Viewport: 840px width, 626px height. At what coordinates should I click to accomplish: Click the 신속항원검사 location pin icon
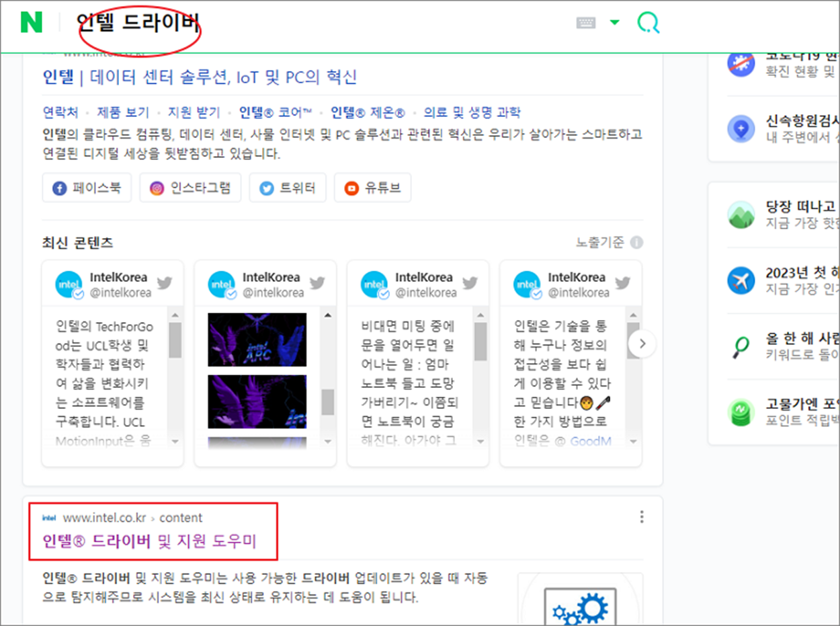click(741, 128)
